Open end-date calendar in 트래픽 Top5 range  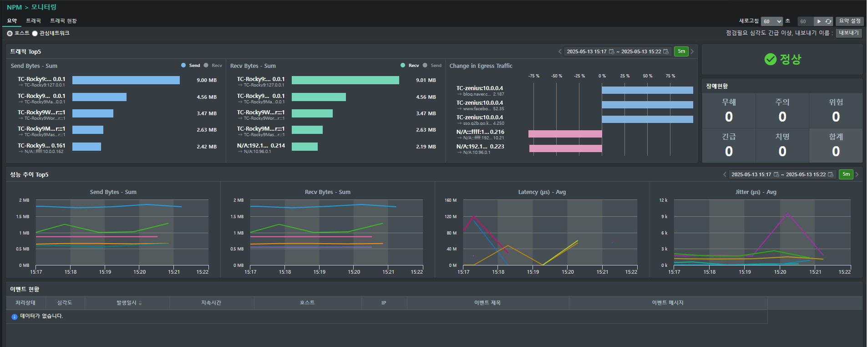click(666, 51)
